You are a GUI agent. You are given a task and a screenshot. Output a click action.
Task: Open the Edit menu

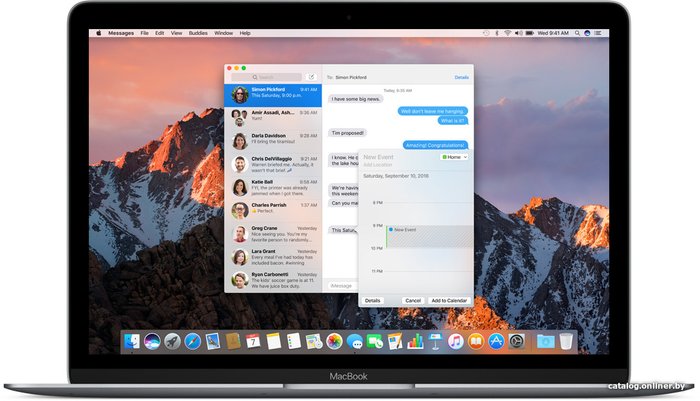click(159, 33)
